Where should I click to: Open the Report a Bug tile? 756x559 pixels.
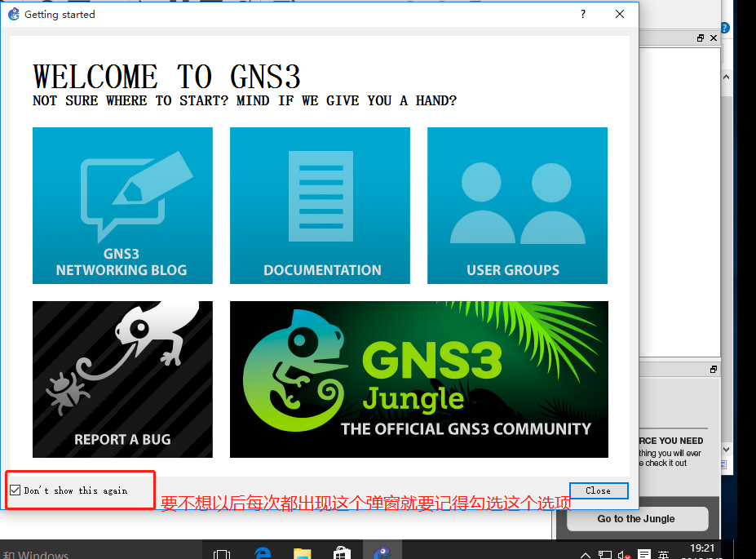[122, 379]
